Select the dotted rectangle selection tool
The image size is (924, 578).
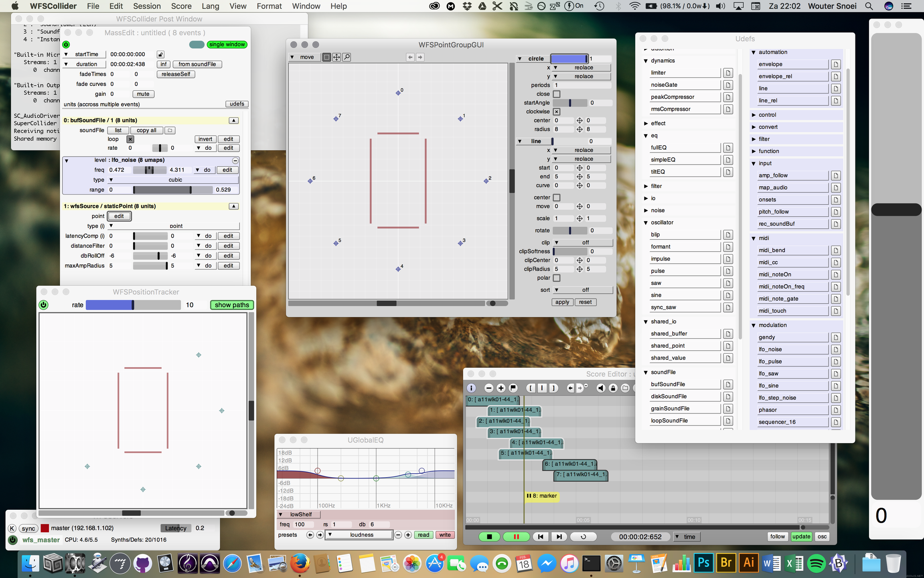pyautogui.click(x=326, y=57)
